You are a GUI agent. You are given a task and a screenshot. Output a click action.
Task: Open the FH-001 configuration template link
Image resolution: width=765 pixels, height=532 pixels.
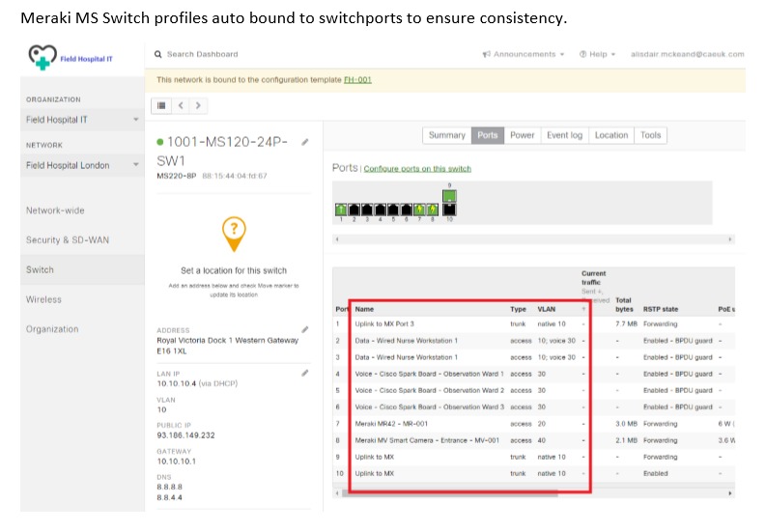(x=357, y=80)
